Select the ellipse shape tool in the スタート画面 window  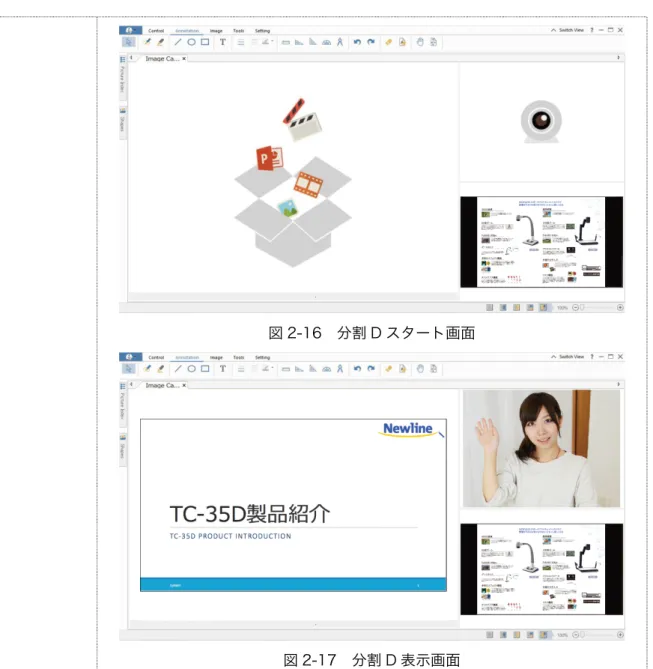click(x=191, y=42)
